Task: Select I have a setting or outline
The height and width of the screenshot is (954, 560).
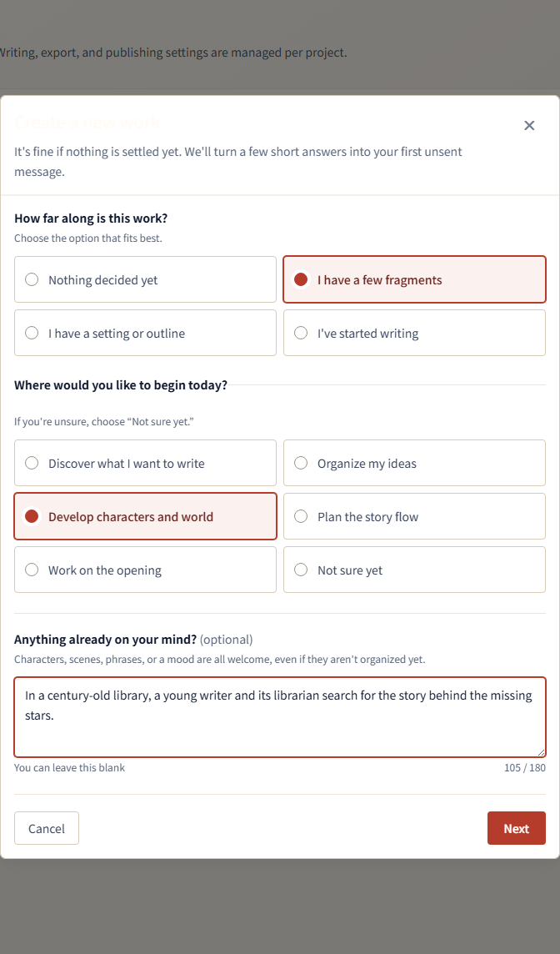Action: [x=145, y=333]
